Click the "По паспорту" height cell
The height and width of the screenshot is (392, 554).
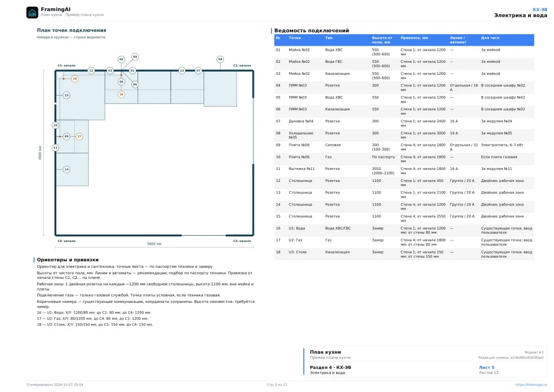click(384, 157)
